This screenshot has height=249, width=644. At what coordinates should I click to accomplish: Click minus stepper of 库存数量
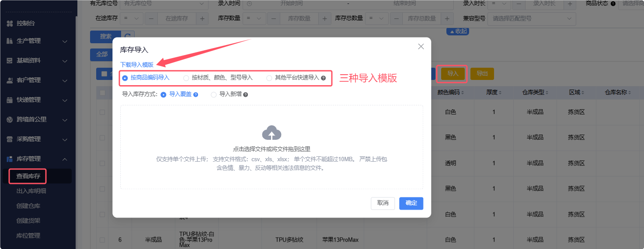(x=274, y=19)
